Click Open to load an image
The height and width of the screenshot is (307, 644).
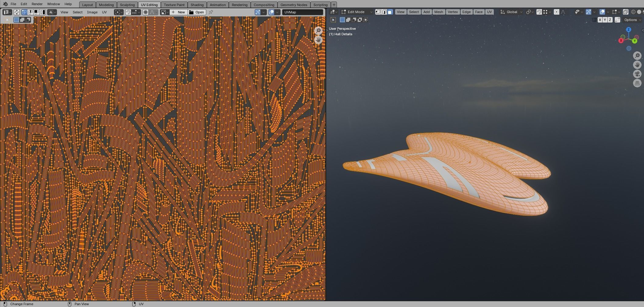(x=197, y=12)
